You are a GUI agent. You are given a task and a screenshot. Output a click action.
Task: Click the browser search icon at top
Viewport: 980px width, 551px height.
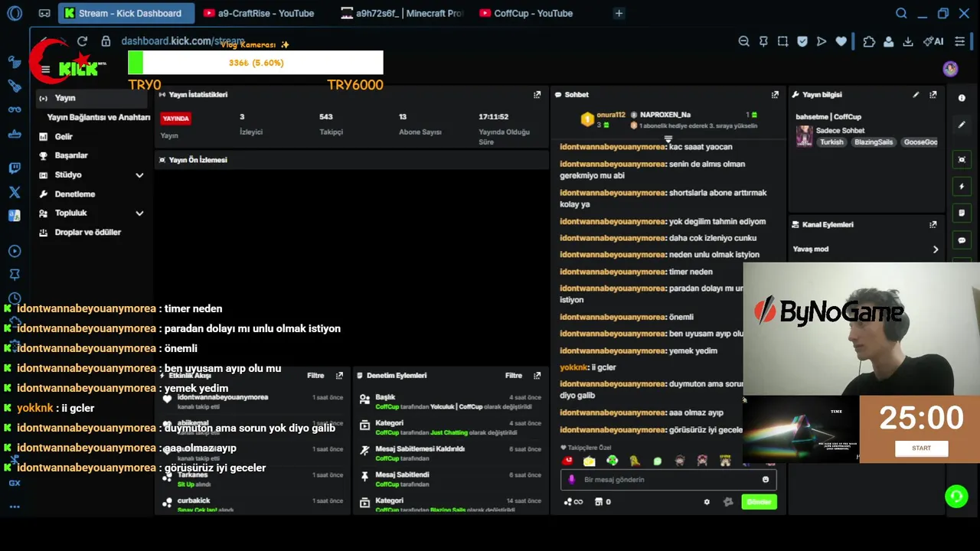pyautogui.click(x=901, y=13)
